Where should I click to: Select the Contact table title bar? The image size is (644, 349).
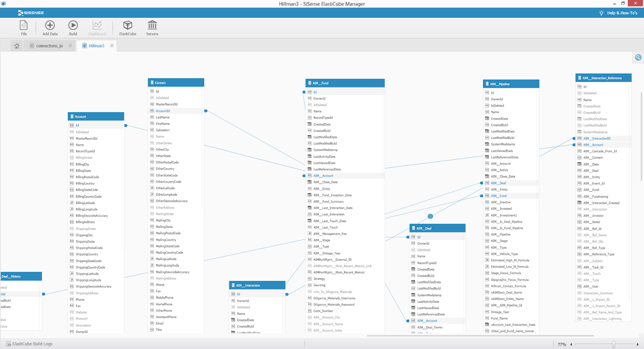click(176, 83)
